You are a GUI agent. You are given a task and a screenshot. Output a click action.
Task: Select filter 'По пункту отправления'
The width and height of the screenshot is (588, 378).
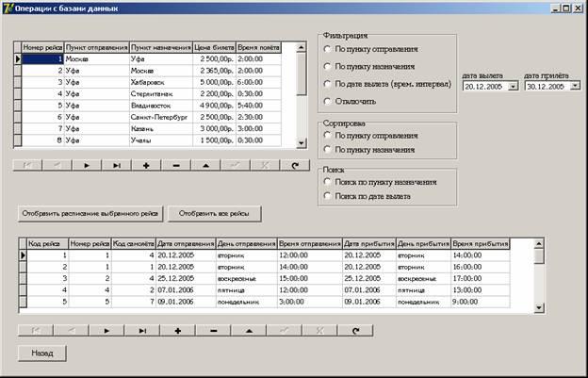click(x=328, y=47)
